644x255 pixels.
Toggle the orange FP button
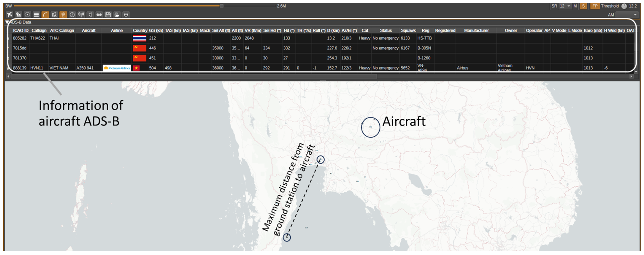click(595, 6)
